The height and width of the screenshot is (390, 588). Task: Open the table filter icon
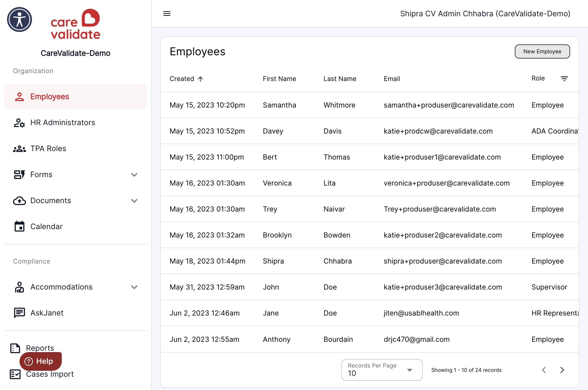pyautogui.click(x=564, y=79)
